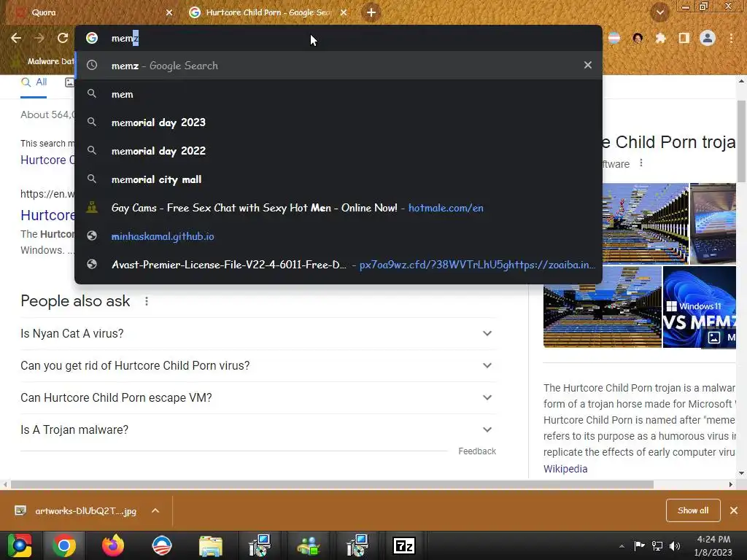Choose the 'memz - Google Search' suggestion
The image size is (747, 560).
(x=338, y=65)
